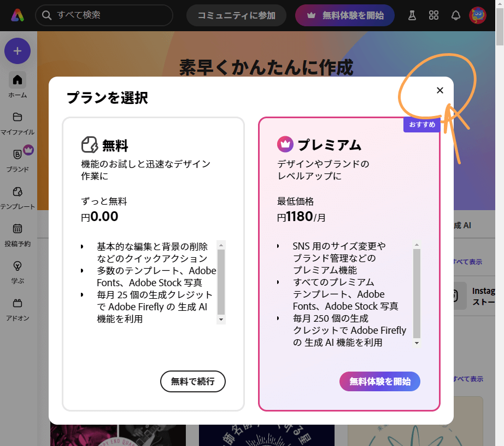The height and width of the screenshot is (446, 504).
Task: Click scroll-down arrow in 無料 features list
Action: pyautogui.click(x=221, y=319)
